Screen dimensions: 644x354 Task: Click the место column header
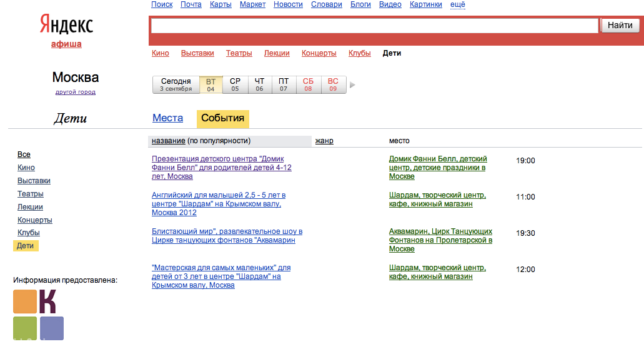click(x=399, y=141)
